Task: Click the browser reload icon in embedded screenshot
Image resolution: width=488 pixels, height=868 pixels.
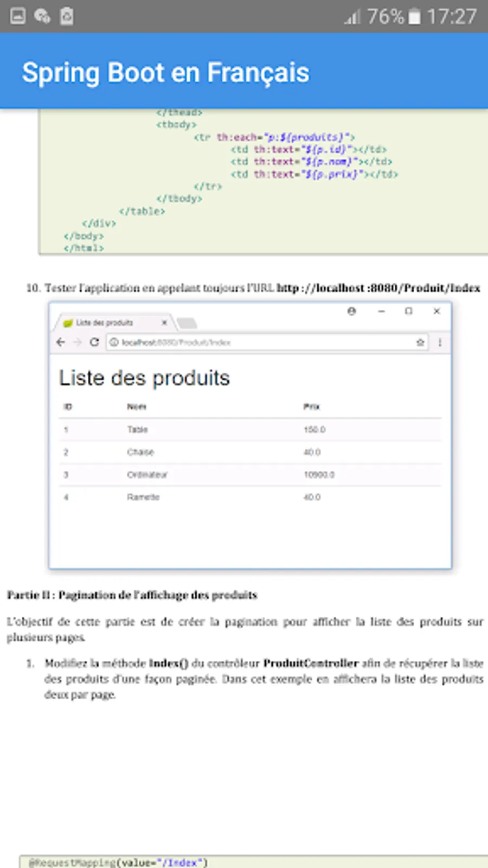Action: click(94, 342)
